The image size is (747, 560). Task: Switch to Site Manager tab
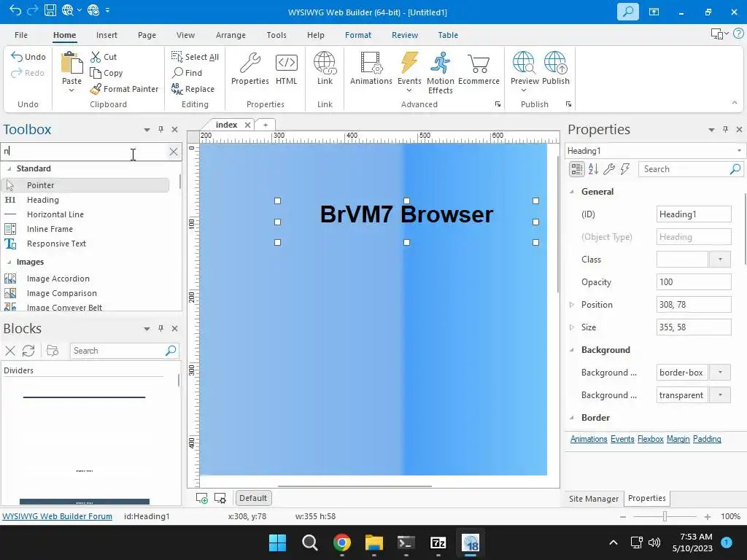click(x=594, y=499)
